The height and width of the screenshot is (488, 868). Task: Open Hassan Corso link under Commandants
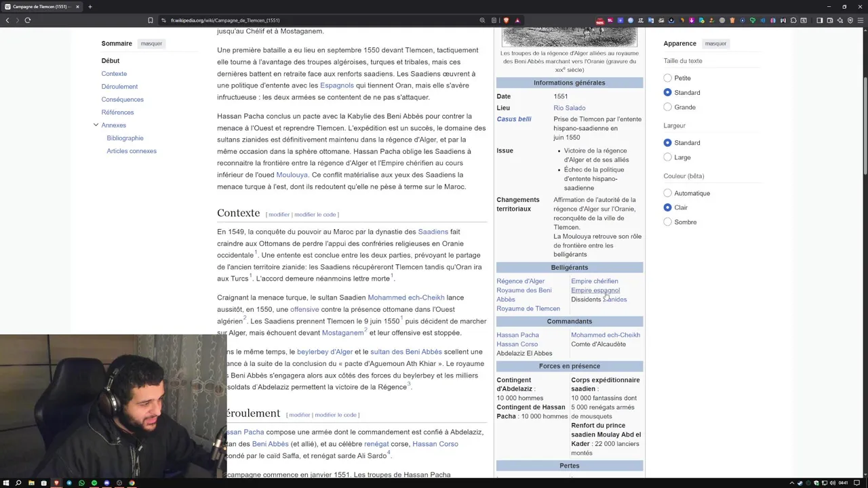(517, 344)
